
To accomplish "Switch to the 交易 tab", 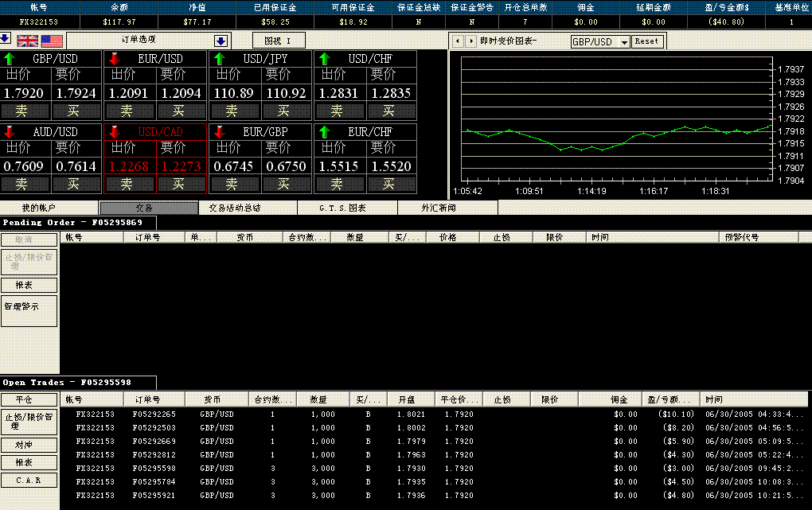I will pyautogui.click(x=149, y=208).
